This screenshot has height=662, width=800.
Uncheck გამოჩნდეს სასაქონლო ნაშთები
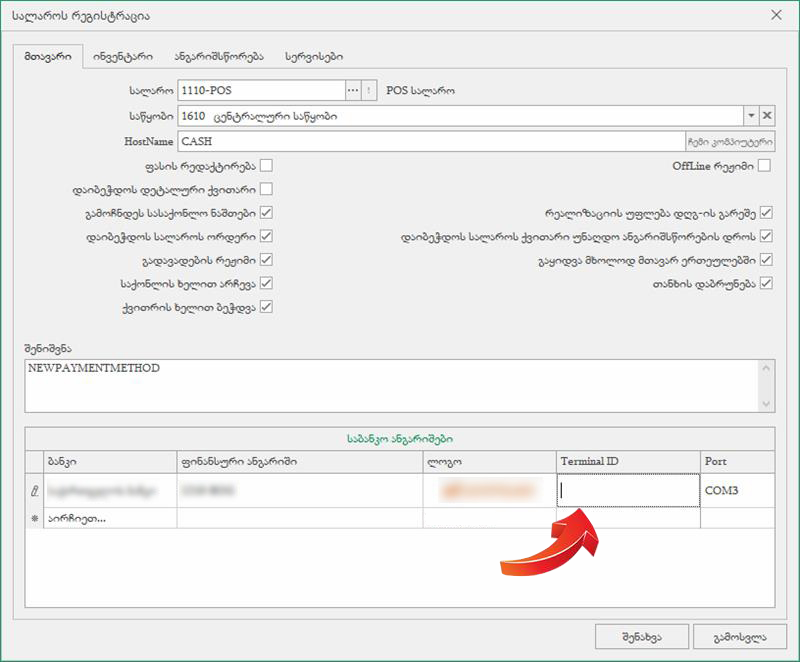266,213
